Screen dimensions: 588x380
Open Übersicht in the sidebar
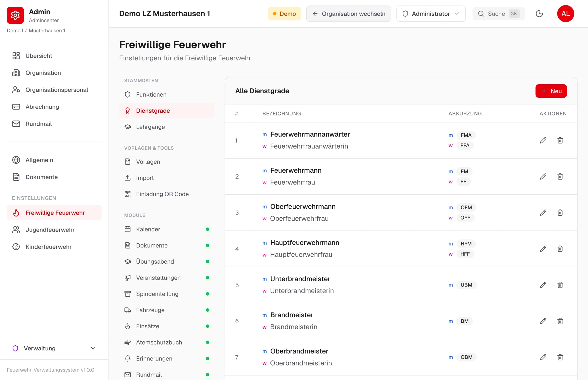tap(54, 56)
